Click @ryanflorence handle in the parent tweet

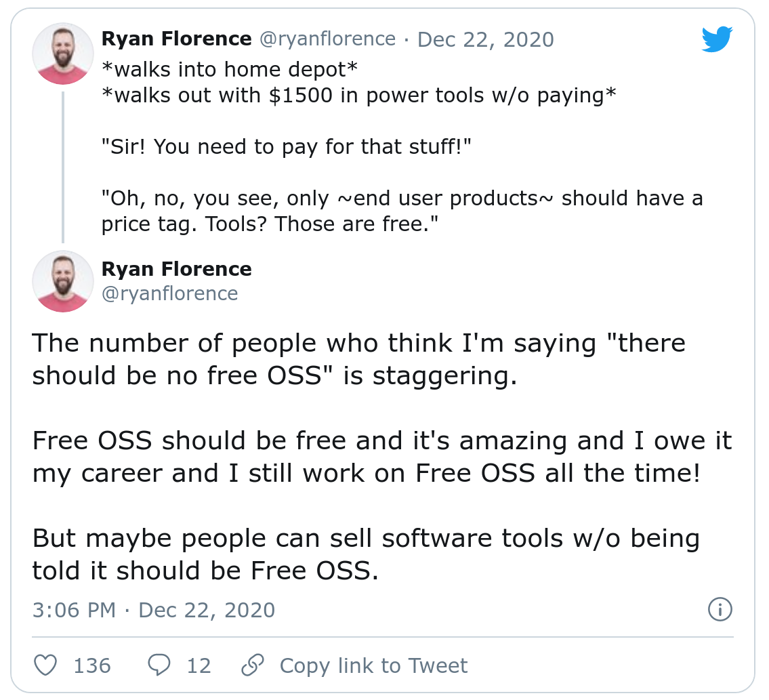pyautogui.click(x=328, y=39)
